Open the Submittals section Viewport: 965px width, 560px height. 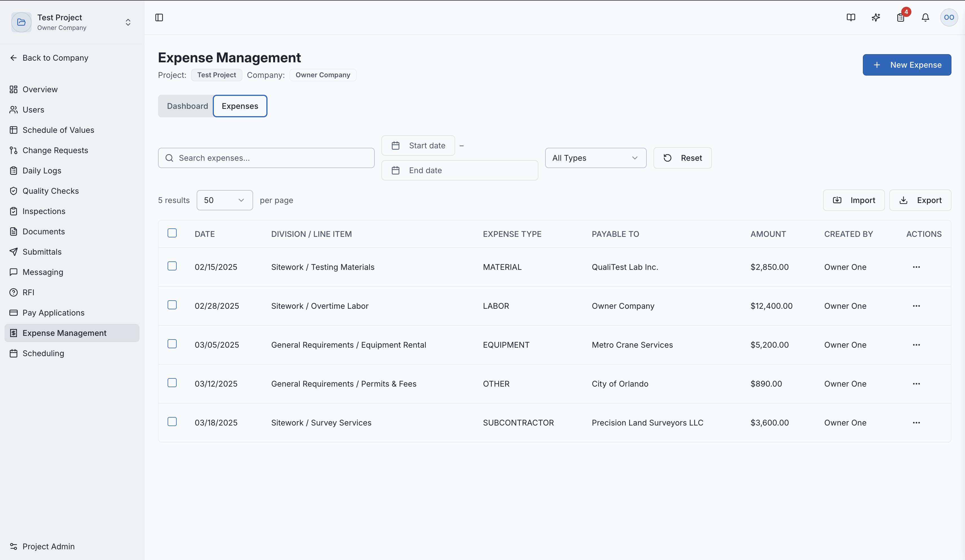point(72,252)
